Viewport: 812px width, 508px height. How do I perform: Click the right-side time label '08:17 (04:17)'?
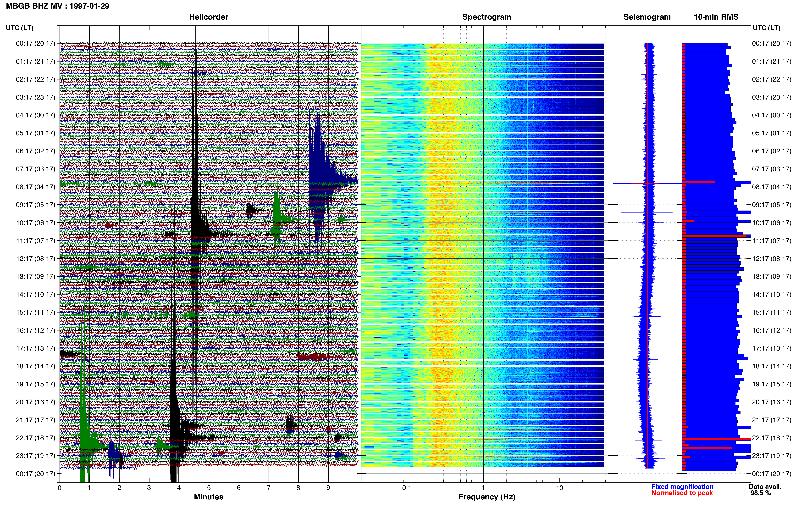click(772, 187)
